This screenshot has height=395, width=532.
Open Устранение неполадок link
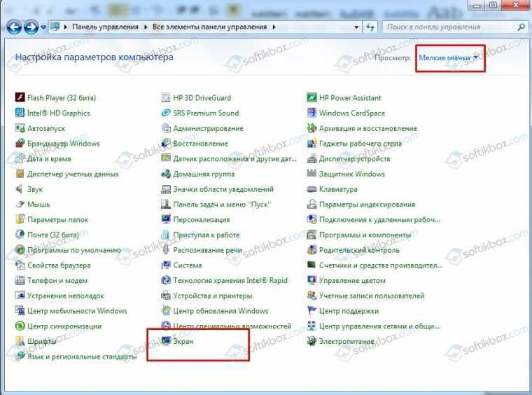[66, 296]
